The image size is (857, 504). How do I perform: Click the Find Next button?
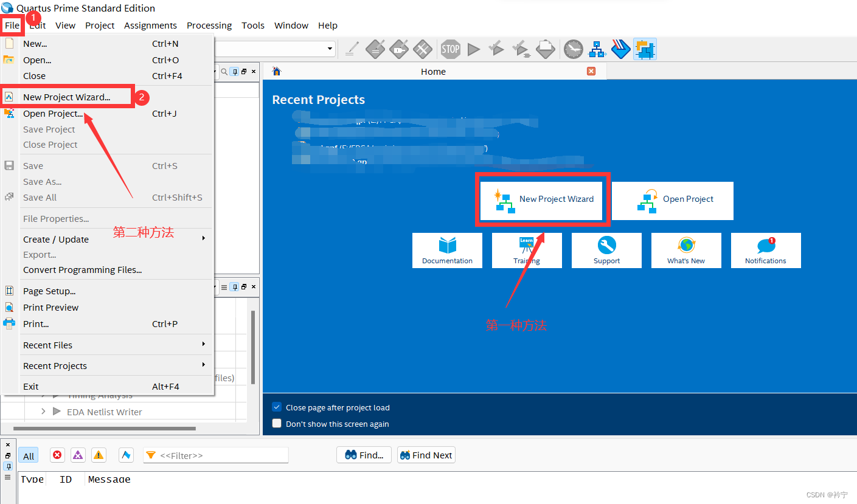[426, 455]
